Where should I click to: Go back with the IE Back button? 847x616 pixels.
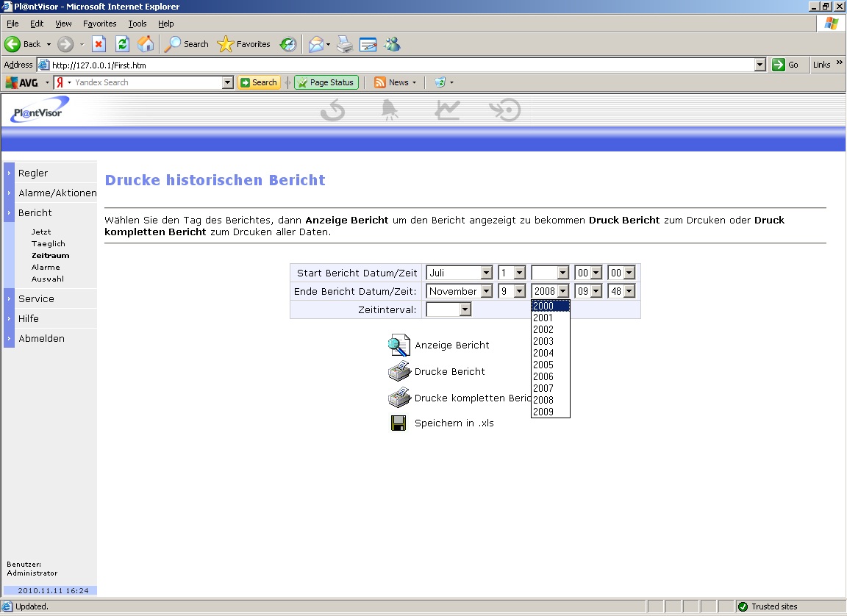[23, 44]
